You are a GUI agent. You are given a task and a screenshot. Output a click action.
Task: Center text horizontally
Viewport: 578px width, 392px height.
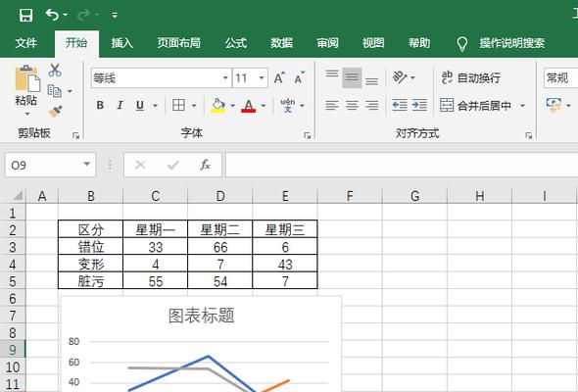tap(352, 106)
